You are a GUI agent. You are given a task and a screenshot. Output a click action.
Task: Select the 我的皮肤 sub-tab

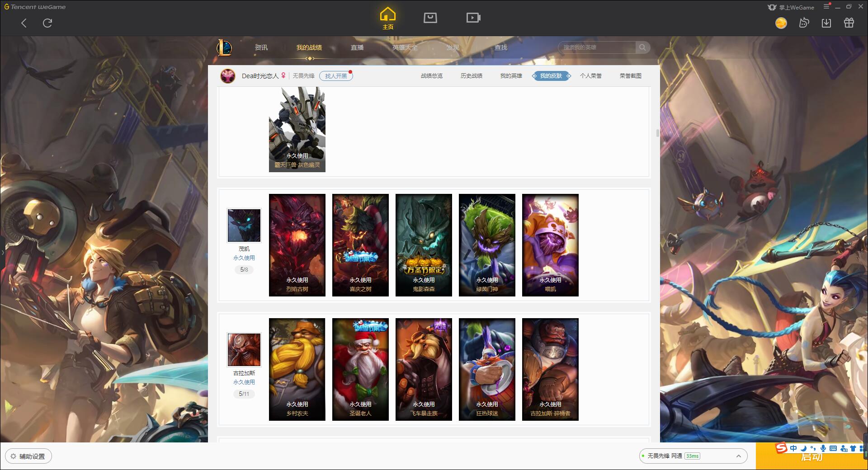[551, 76]
